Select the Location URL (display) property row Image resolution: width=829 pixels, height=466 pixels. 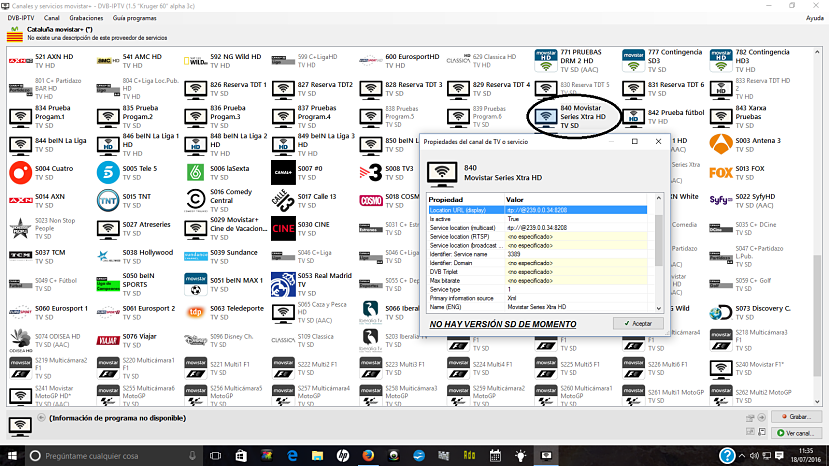point(537,210)
